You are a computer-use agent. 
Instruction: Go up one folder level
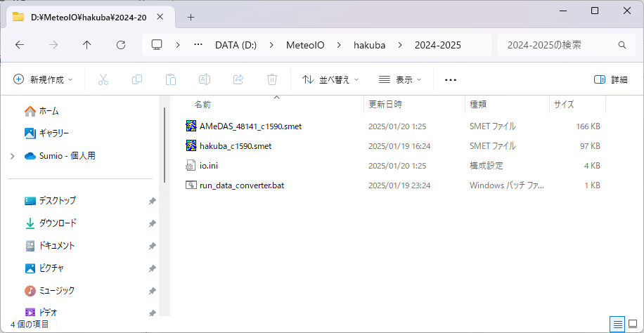point(86,45)
